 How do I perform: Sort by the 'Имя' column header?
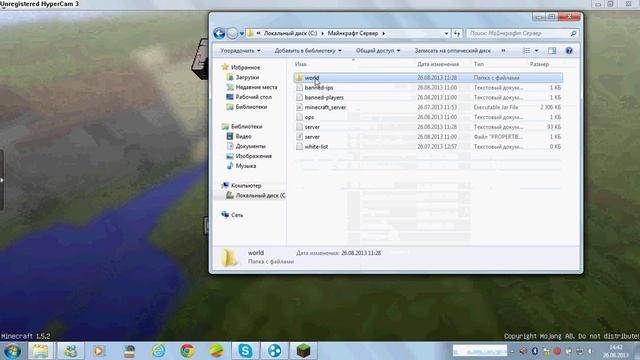click(300, 64)
